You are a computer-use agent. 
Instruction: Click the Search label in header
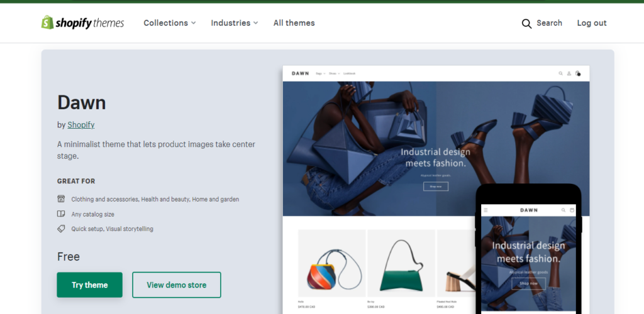(549, 23)
